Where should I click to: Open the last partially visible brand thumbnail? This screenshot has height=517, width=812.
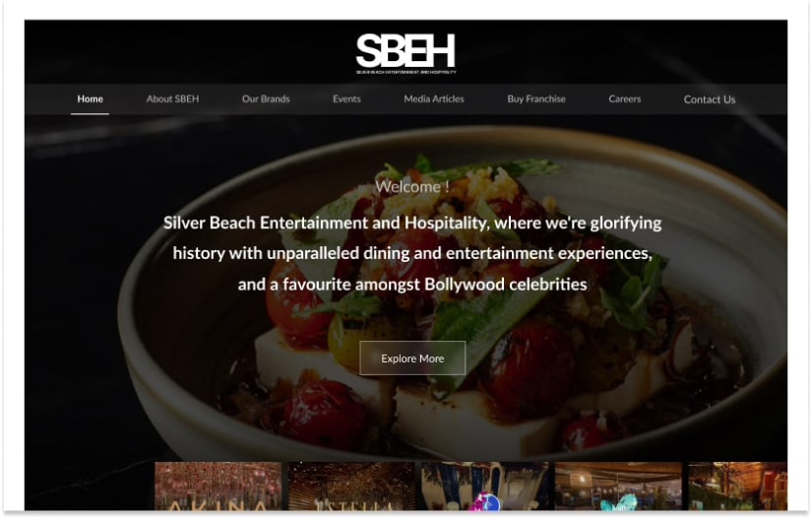coord(738,485)
